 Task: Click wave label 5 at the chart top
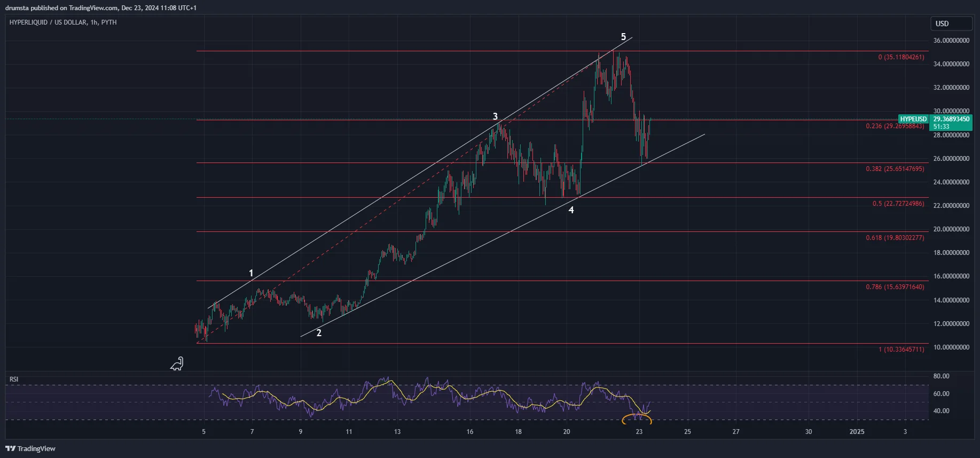623,37
